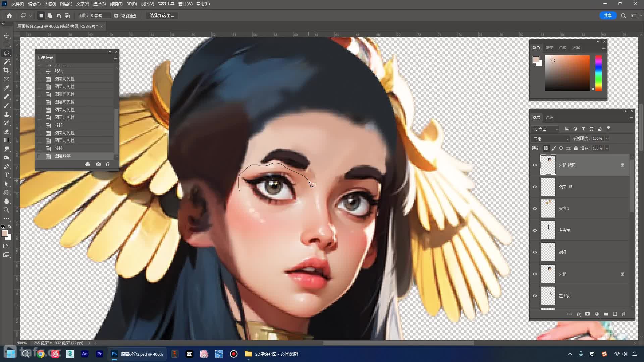
Task: Hide the 头部 拷贝 layer
Action: pos(535,165)
